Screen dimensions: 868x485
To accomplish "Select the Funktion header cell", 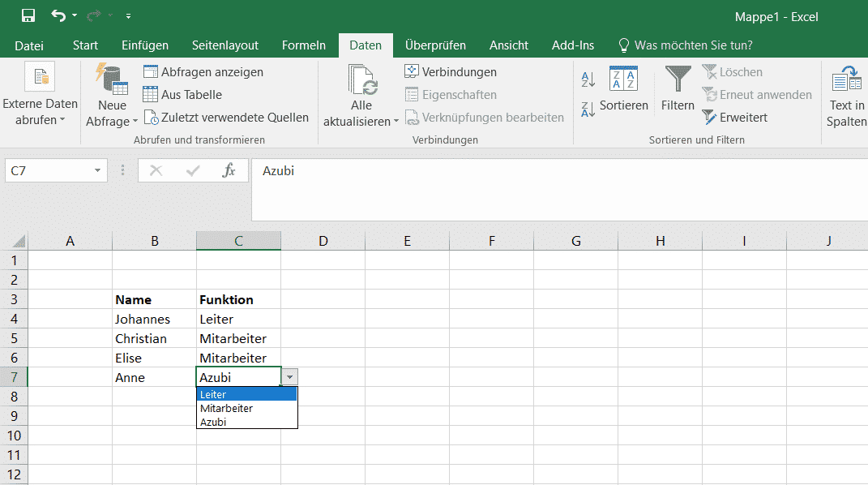I will coord(238,299).
